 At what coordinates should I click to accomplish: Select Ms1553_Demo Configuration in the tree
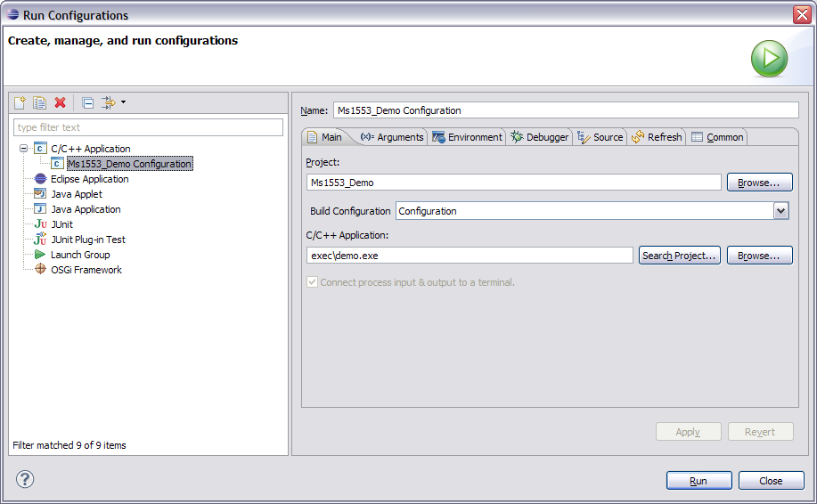[130, 164]
